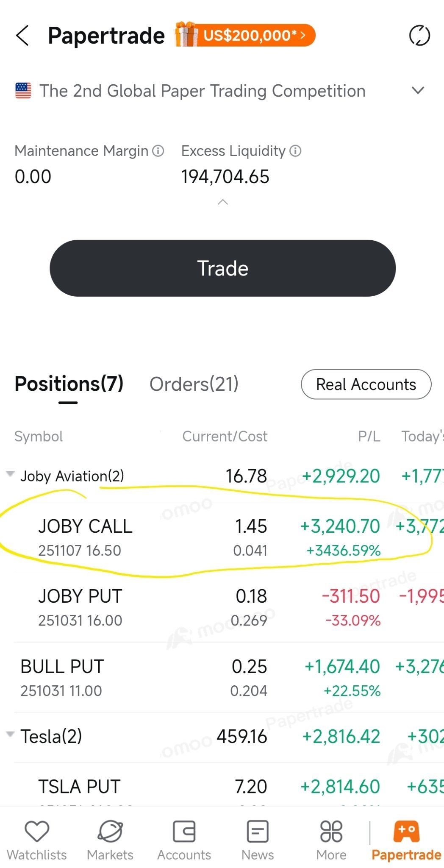Open More grid icon
Viewport: 444px width, 868px height.
pos(331,831)
